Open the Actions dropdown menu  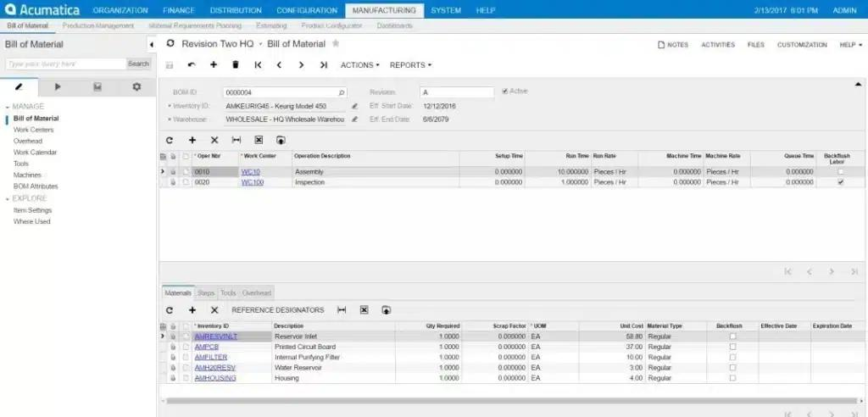click(359, 64)
